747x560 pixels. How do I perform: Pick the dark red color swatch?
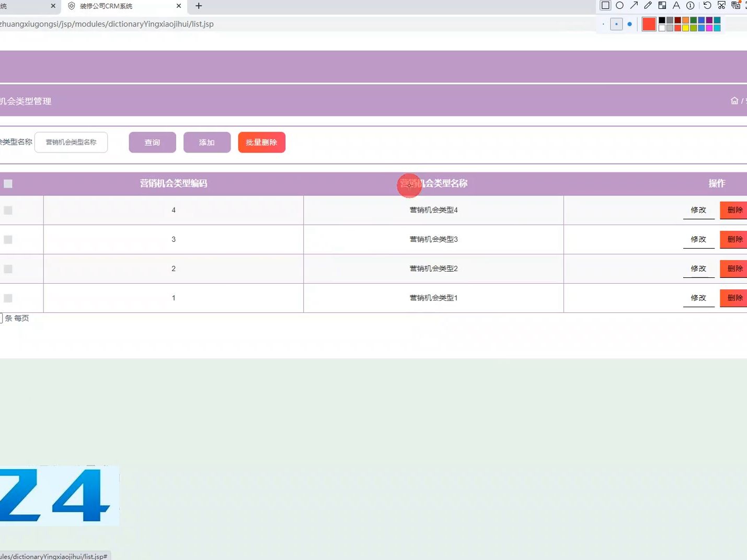(x=677, y=20)
